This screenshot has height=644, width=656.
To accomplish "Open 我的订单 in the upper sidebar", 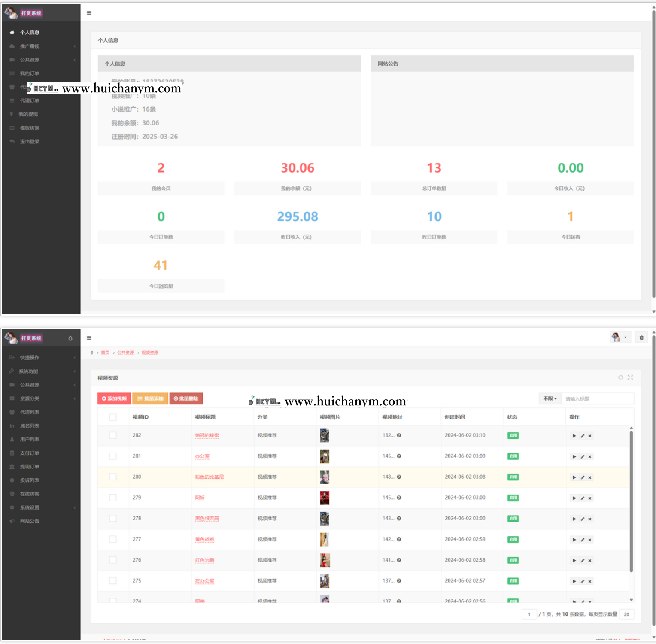I will (x=30, y=73).
